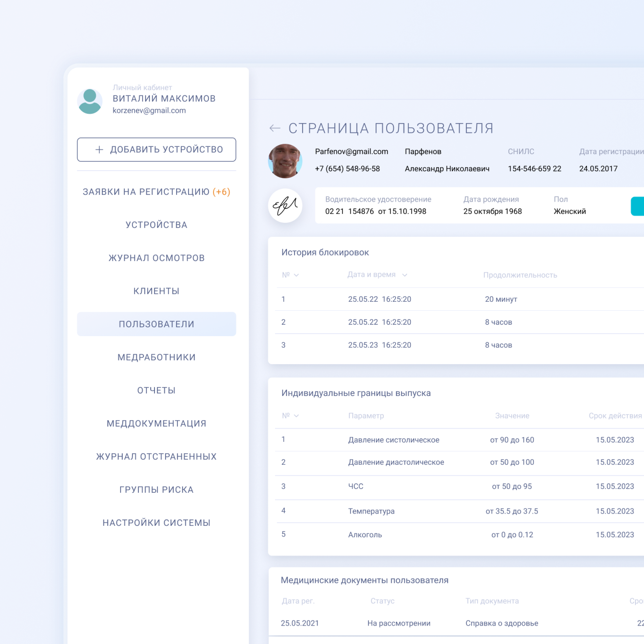
Task: Navigate to Медработники
Action: click(156, 357)
